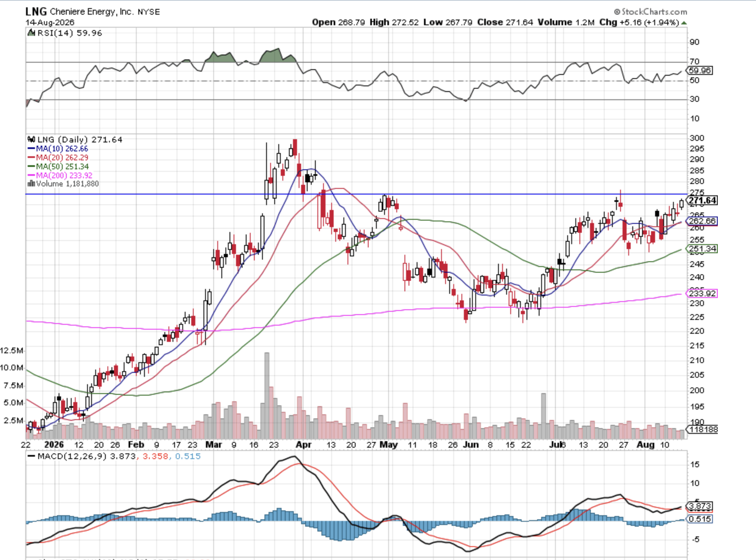Click the "Volume 1,181,880" legend text
Screen dimensions: 756x560
[x=67, y=184]
